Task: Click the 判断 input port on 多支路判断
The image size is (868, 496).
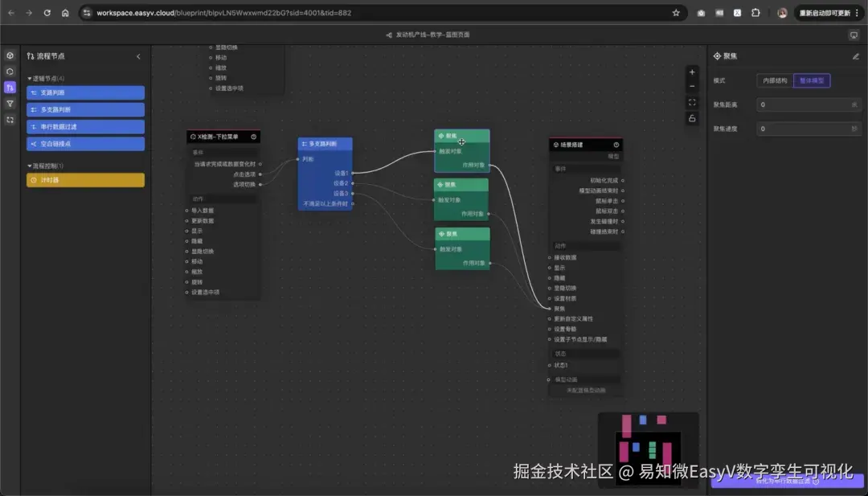Action: tap(298, 159)
